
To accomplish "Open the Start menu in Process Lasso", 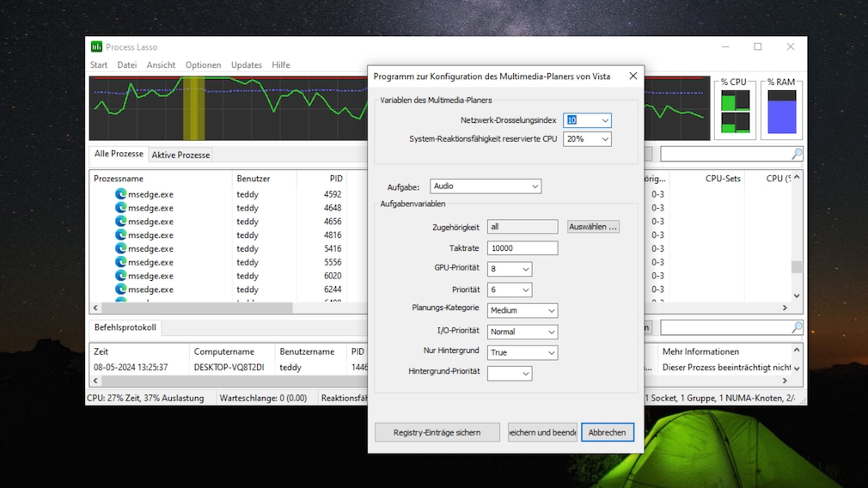I will point(99,64).
